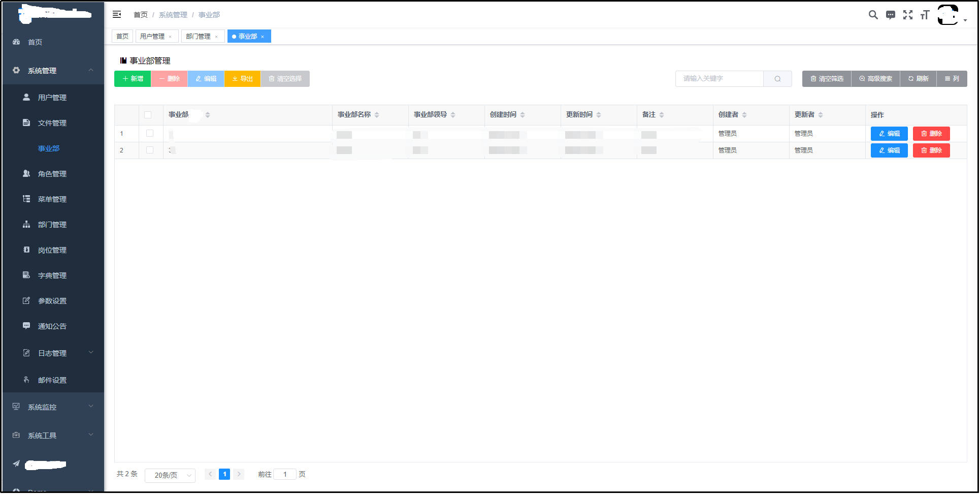This screenshot has width=980, height=494.
Task: Open 参数设置 in the sidebar
Action: 52,301
